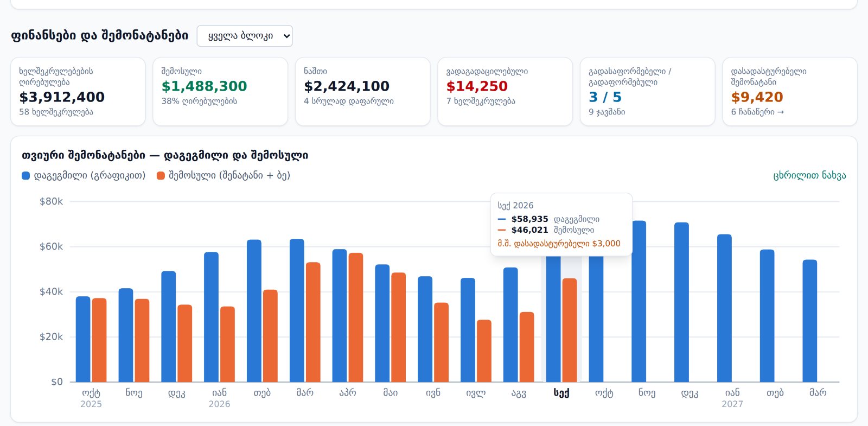The width and height of the screenshot is (868, 426).
Task: Click the "აპრ" month label on the axis
Action: tap(348, 392)
